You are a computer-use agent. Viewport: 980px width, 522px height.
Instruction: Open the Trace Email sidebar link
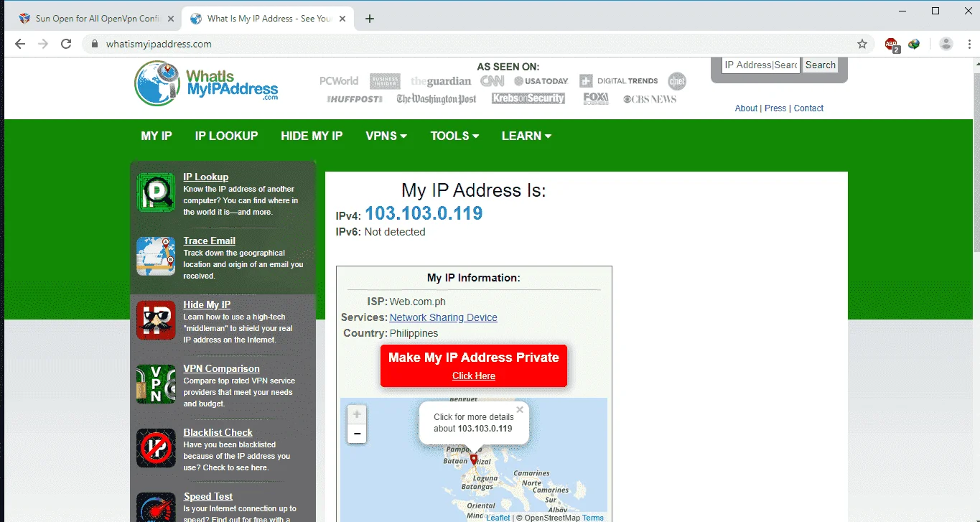[209, 241]
